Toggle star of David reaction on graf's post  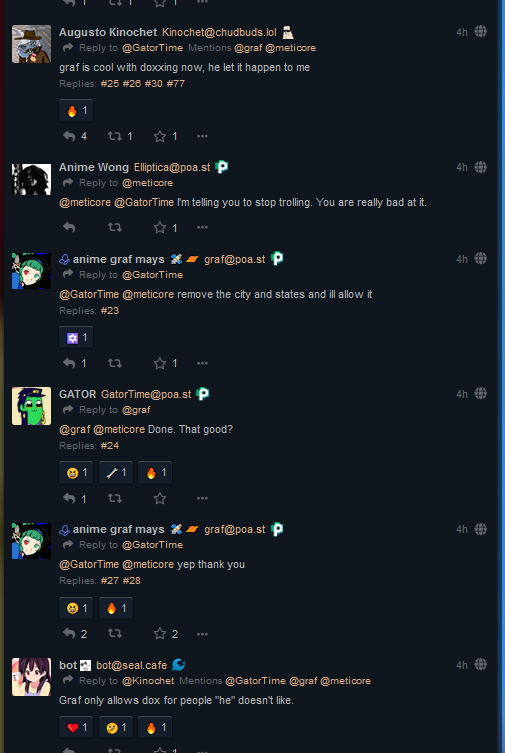pos(76,338)
